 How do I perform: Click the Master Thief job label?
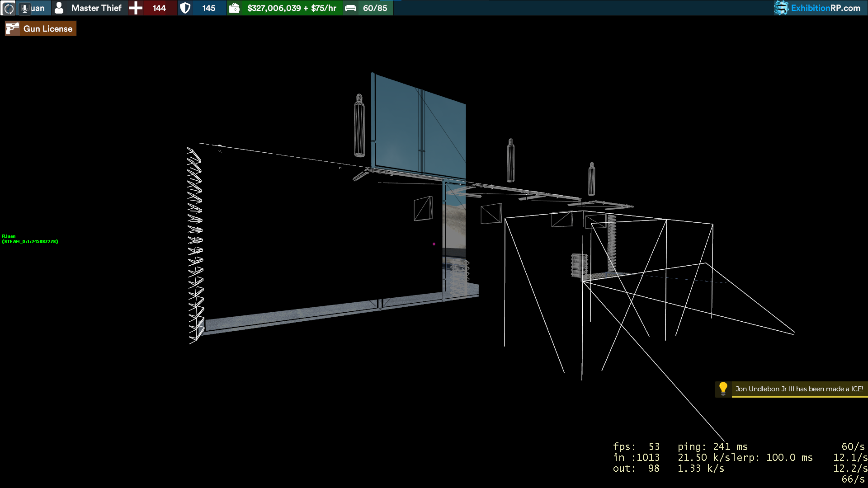tap(96, 8)
